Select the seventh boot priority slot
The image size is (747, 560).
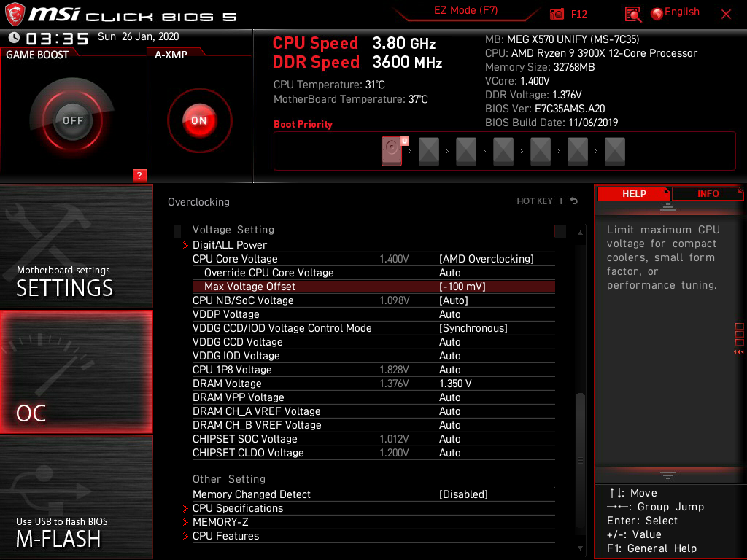click(614, 152)
